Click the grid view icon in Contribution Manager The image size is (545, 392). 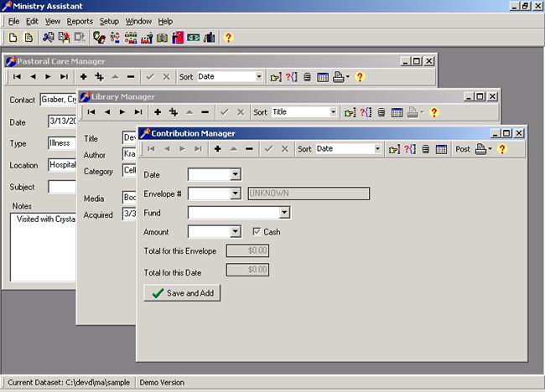click(441, 149)
